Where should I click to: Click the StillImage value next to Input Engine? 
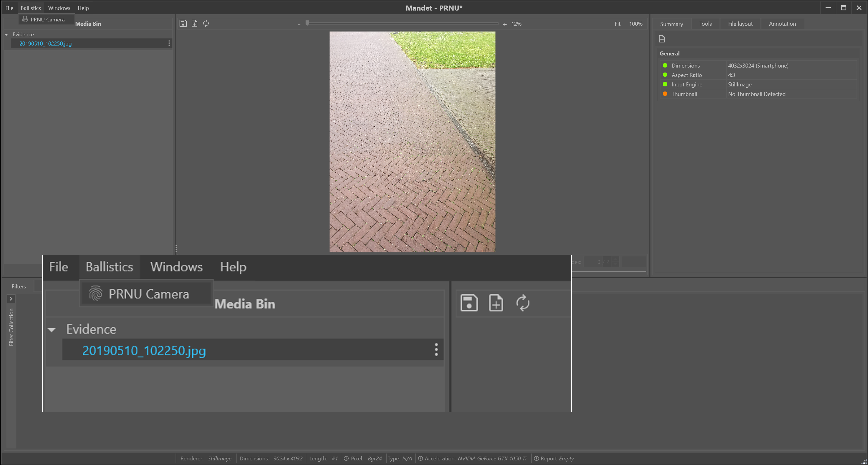tap(740, 85)
